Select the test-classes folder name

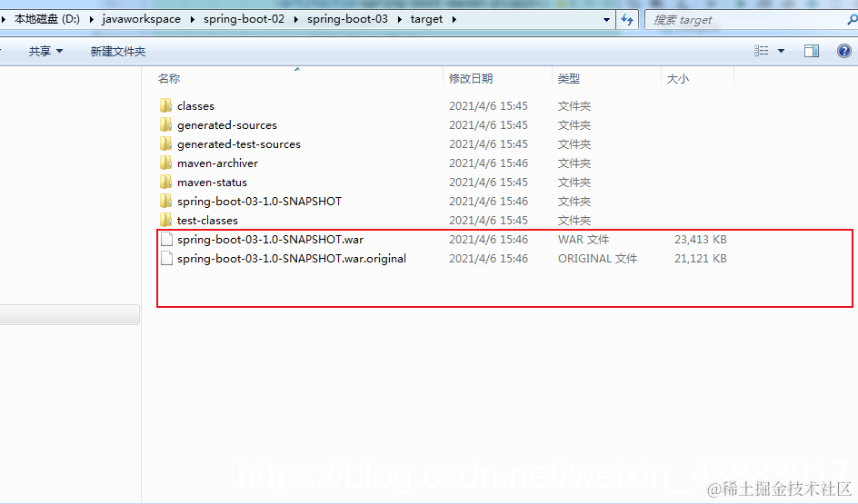point(207,221)
